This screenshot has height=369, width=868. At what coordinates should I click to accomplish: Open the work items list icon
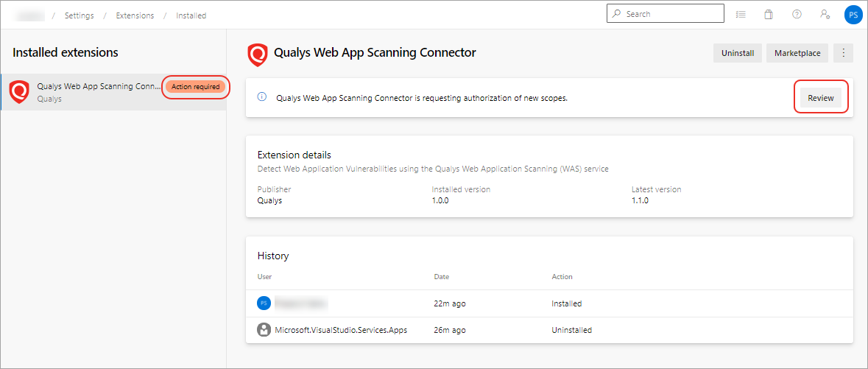[x=741, y=15]
